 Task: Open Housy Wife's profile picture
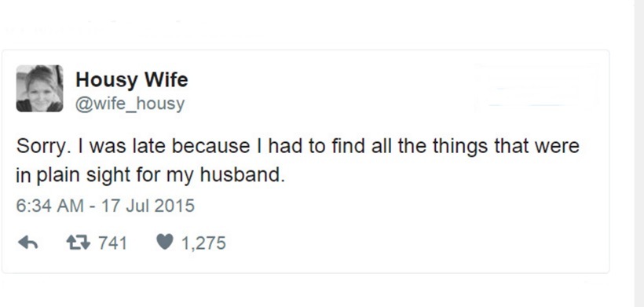39,88
